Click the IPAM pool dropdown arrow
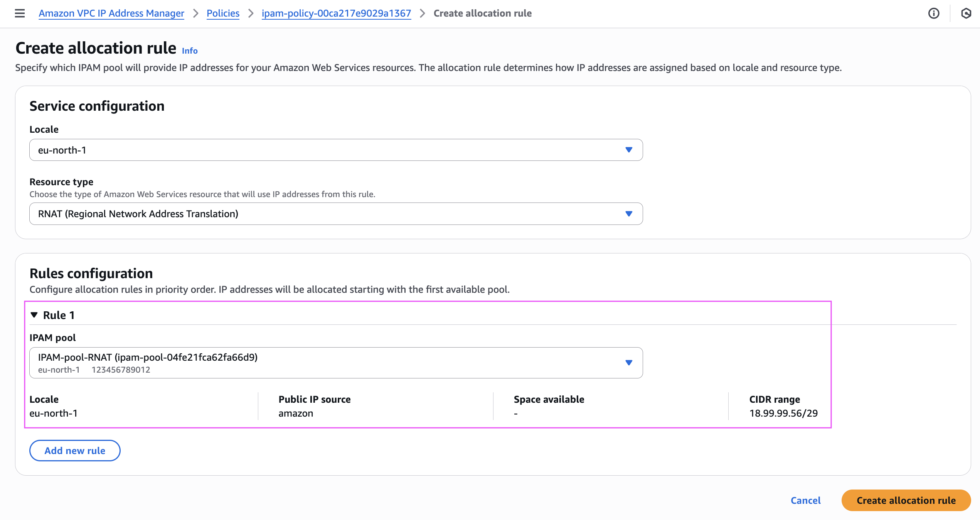 click(629, 363)
